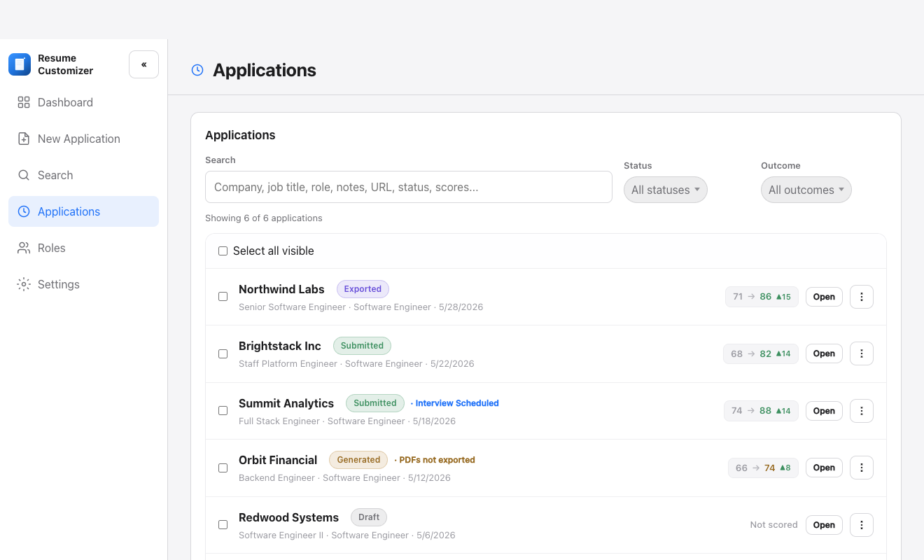Open the All outcomes dropdown

point(806,190)
